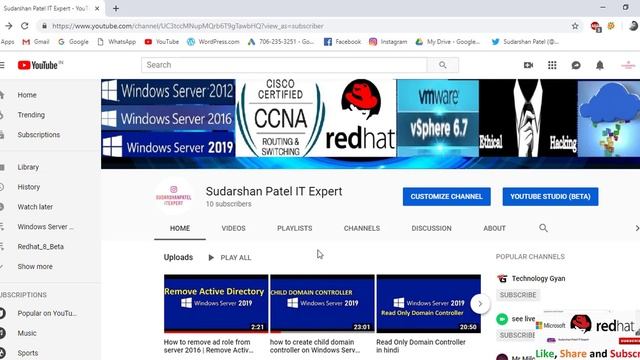Viewport: 640px width, 360px height.
Task: Click the YOUTUBE STUDIO (BETA) button
Action: pos(550,196)
